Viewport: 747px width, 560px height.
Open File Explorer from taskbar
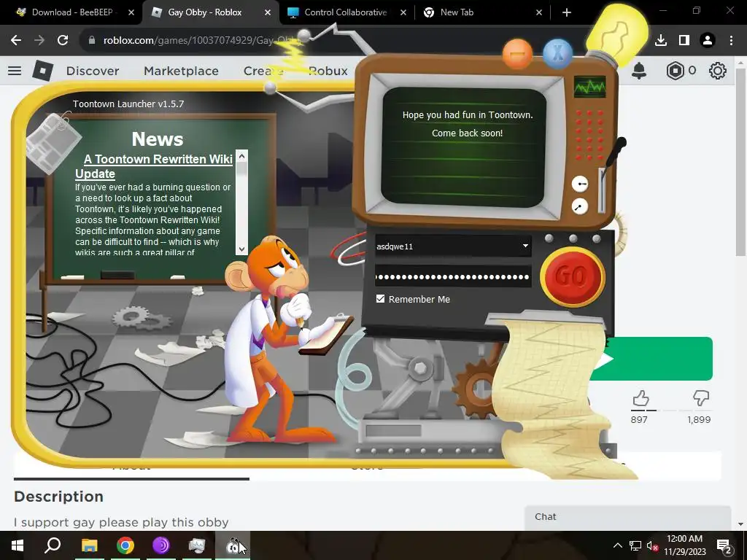pyautogui.click(x=89, y=545)
